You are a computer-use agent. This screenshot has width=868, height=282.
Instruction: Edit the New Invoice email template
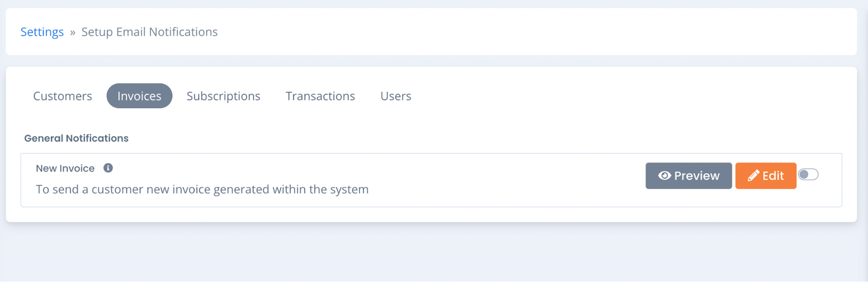click(765, 176)
